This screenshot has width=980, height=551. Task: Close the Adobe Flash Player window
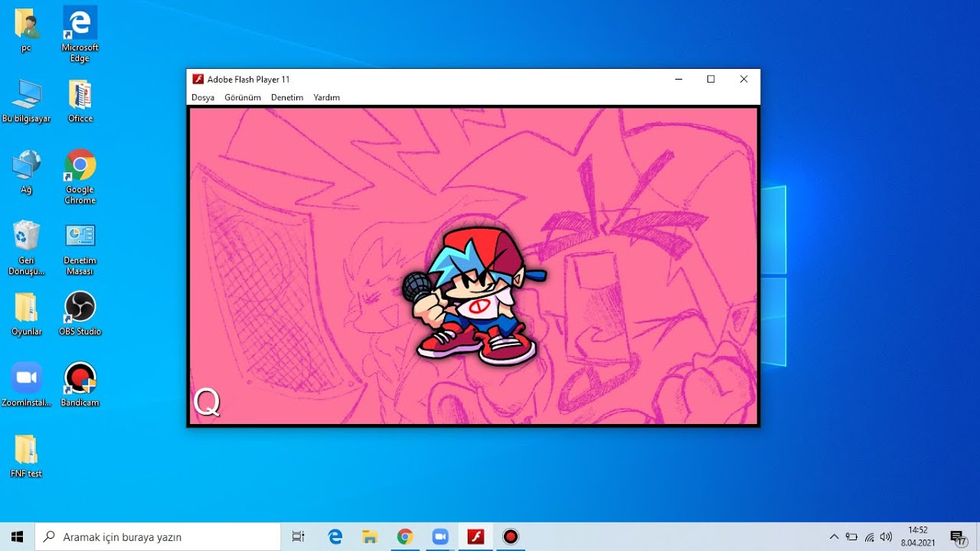[743, 79]
